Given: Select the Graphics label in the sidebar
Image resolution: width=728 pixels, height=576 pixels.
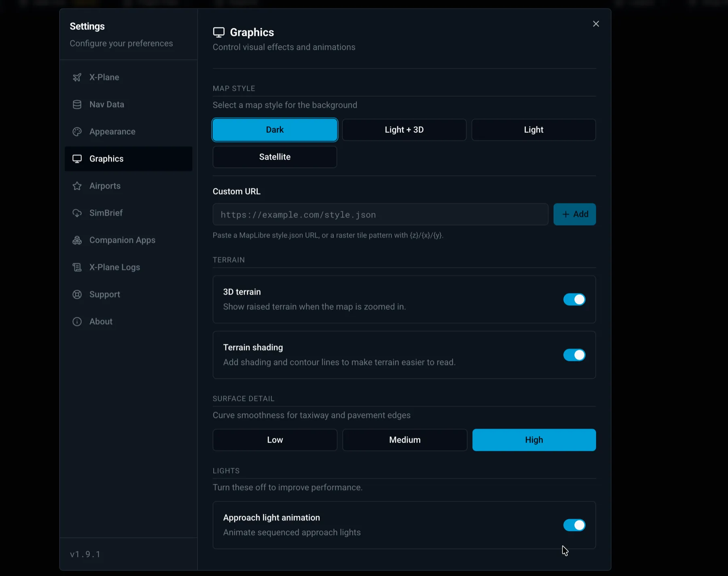Looking at the screenshot, I should point(106,159).
